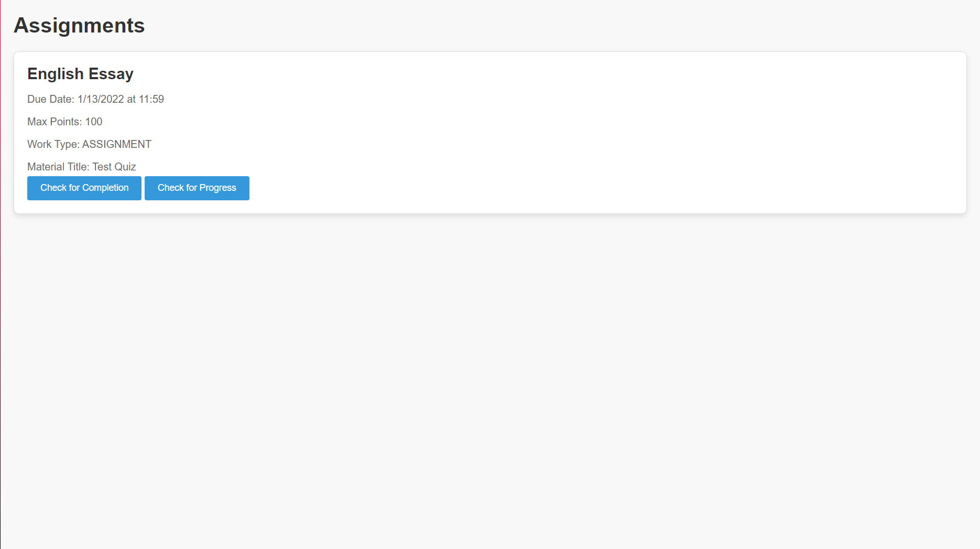Click the word "English" in the card title
This screenshot has width=980, height=549.
56,74
